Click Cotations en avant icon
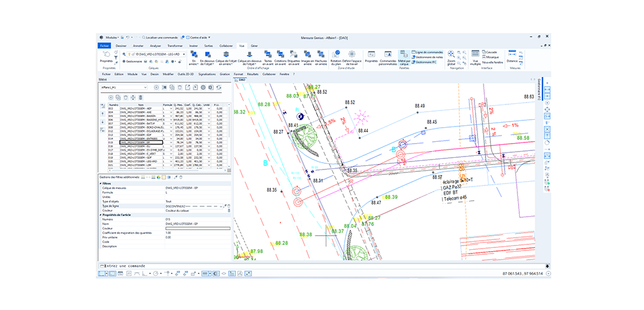The image size is (644, 310). [280, 54]
